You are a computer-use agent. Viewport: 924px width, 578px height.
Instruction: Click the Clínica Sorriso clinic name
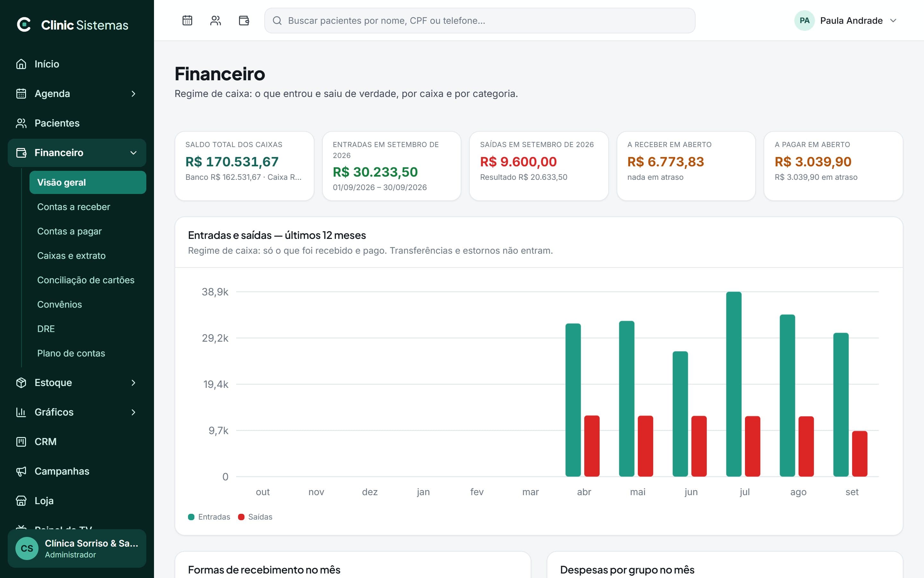(x=92, y=543)
